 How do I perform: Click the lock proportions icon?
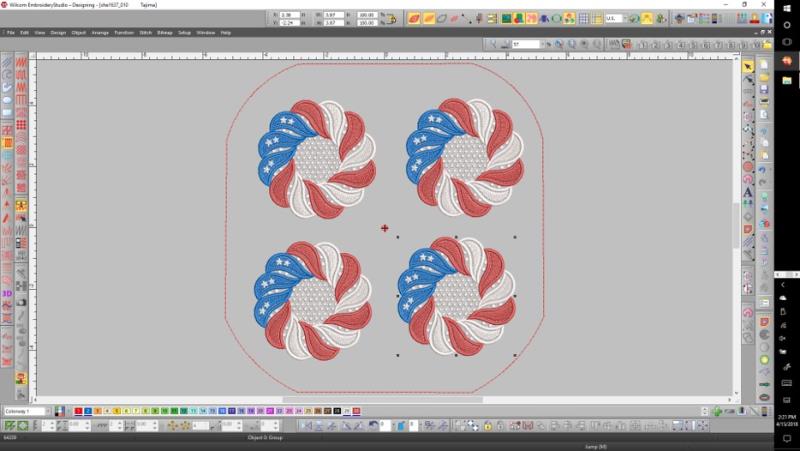pos(392,19)
